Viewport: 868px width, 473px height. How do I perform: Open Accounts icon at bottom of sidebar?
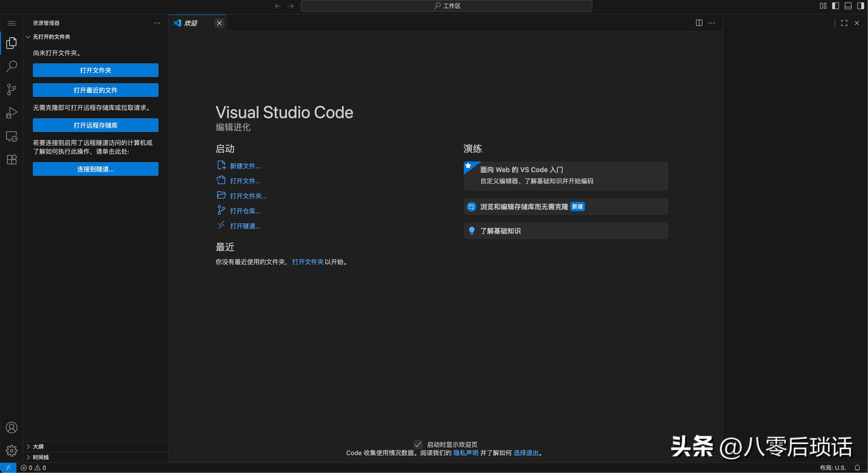tap(11, 427)
